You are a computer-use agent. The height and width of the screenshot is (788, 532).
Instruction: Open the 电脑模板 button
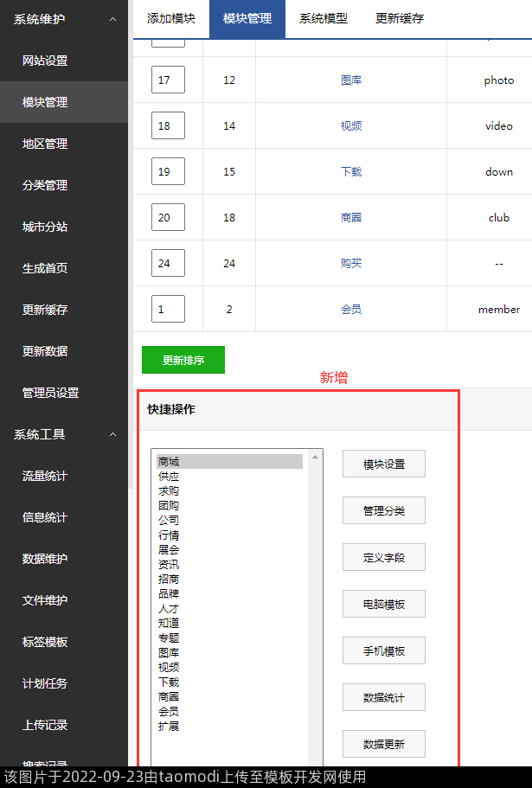(383, 604)
